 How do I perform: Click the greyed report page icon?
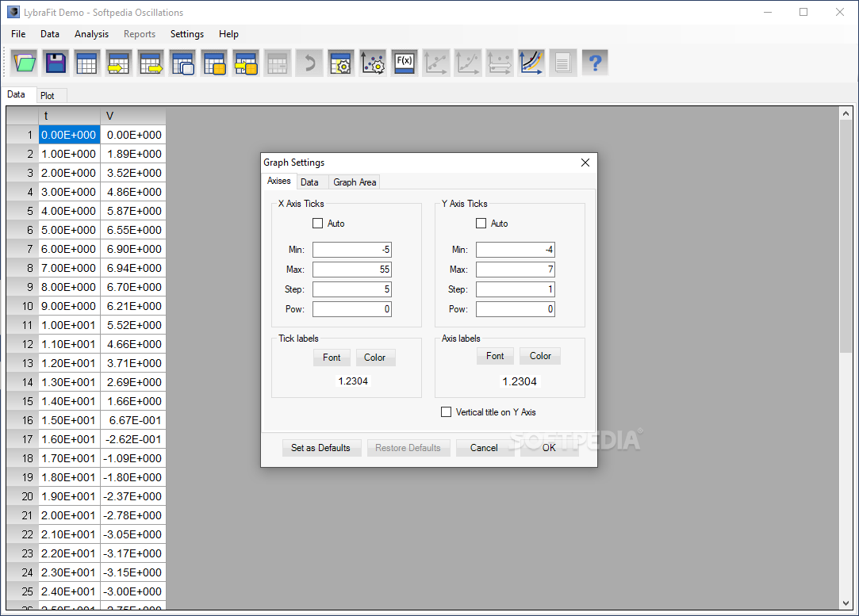pyautogui.click(x=563, y=63)
